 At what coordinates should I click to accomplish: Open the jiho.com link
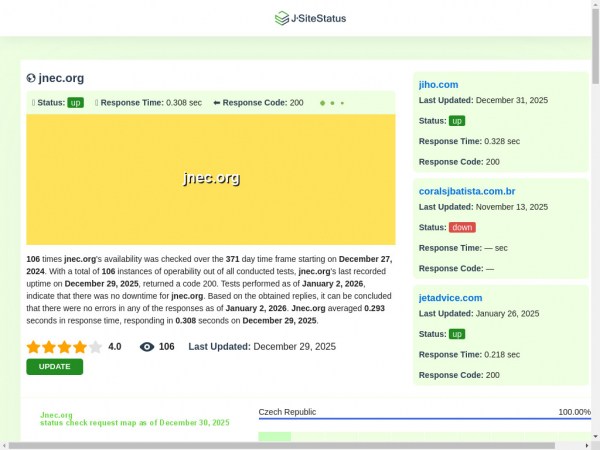[438, 85]
